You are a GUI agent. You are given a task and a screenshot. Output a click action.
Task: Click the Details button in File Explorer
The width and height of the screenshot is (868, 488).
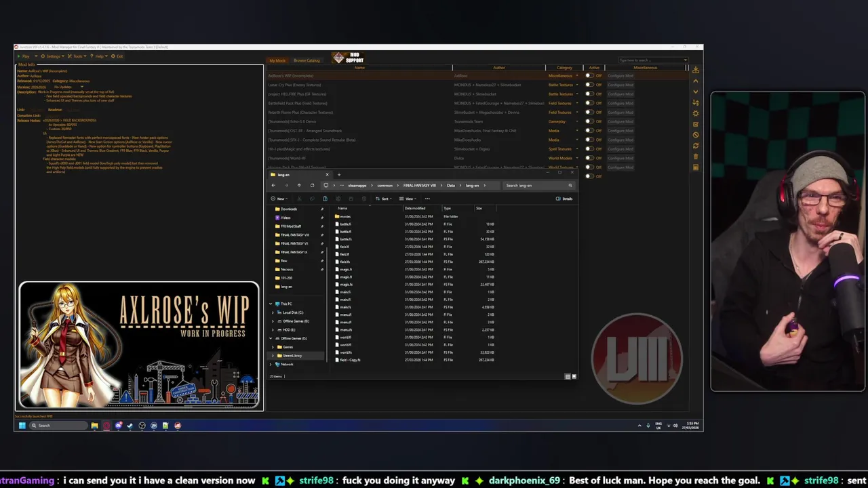pos(564,199)
